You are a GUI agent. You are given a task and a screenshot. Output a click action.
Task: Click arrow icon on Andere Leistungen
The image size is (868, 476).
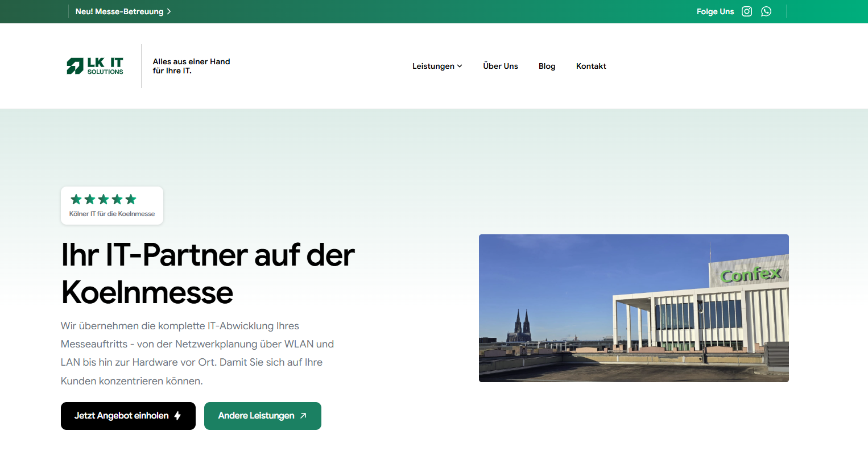pos(303,416)
